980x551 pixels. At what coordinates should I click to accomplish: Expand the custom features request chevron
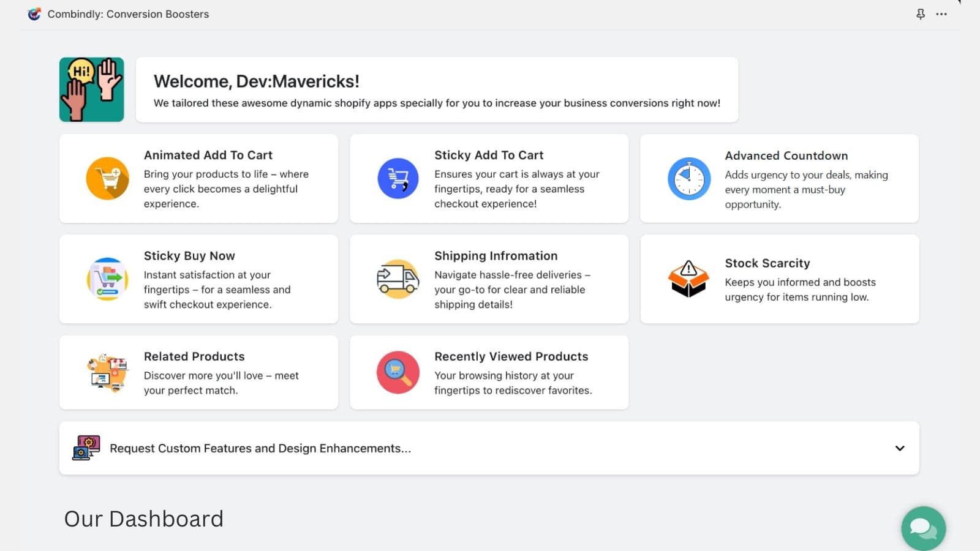pyautogui.click(x=899, y=448)
